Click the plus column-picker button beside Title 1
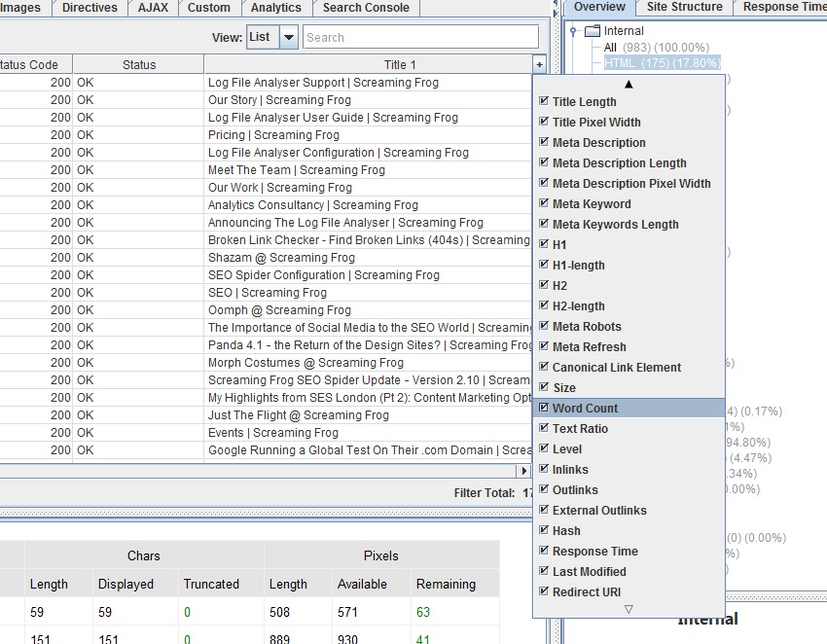Image resolution: width=827 pixels, height=644 pixels. coord(540,64)
